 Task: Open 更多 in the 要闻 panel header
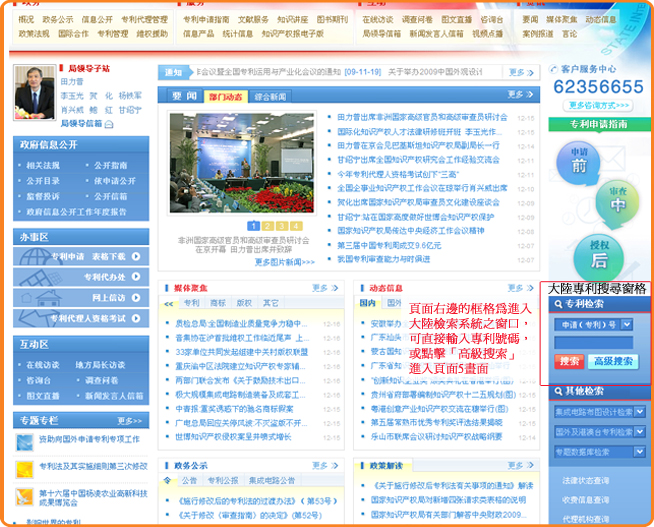click(x=521, y=95)
